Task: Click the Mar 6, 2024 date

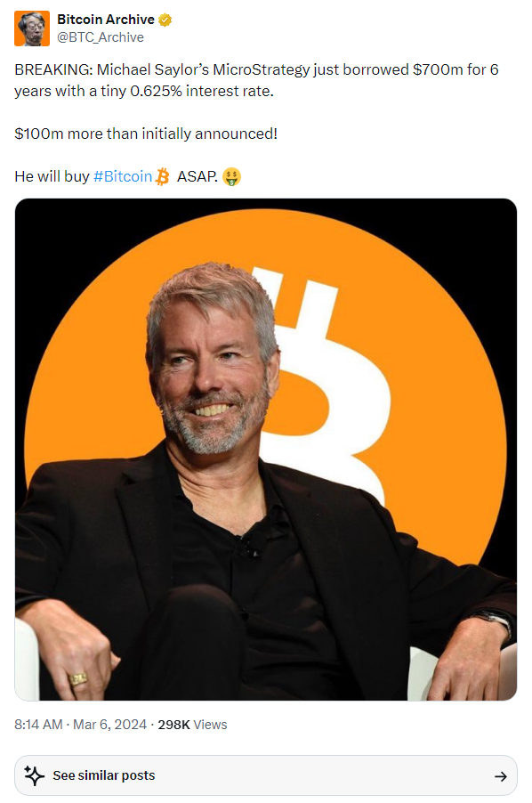Action: click(x=109, y=725)
